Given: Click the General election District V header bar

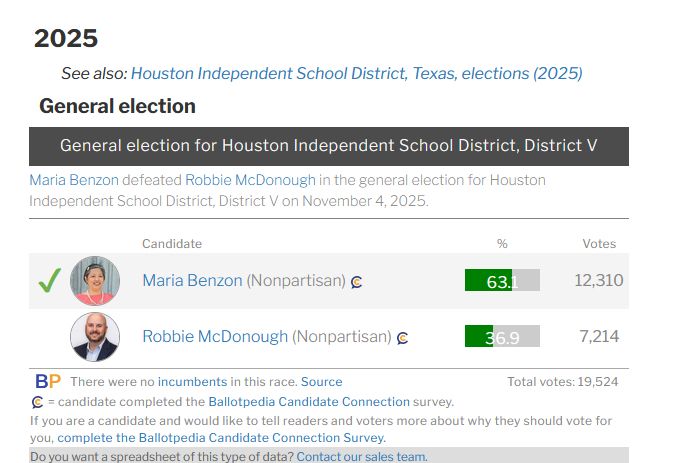Looking at the screenshot, I should (329, 146).
